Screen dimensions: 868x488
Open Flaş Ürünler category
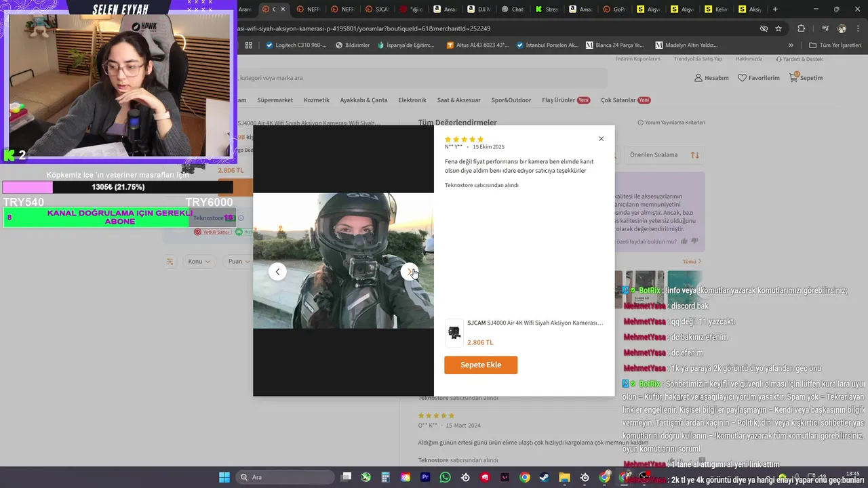click(566, 100)
